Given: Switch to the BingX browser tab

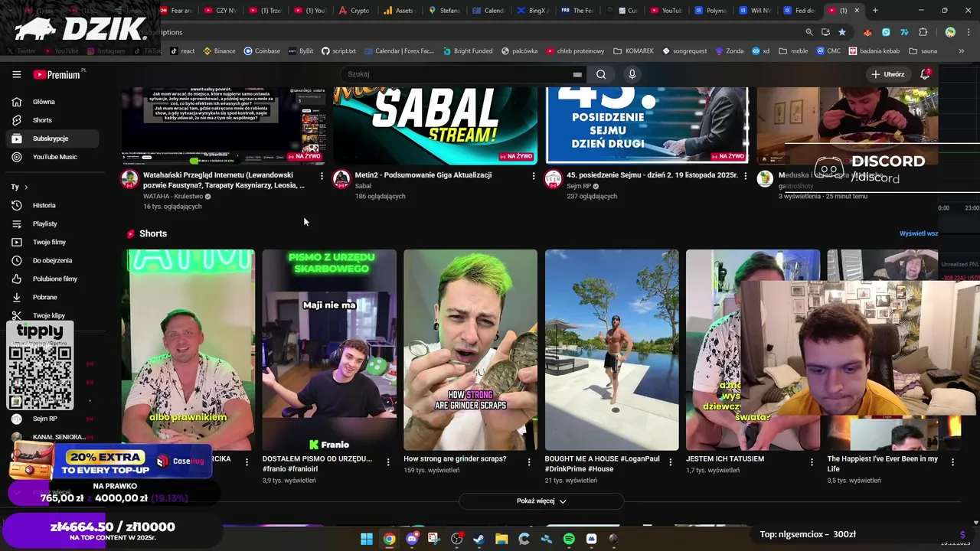Looking at the screenshot, I should (x=533, y=11).
